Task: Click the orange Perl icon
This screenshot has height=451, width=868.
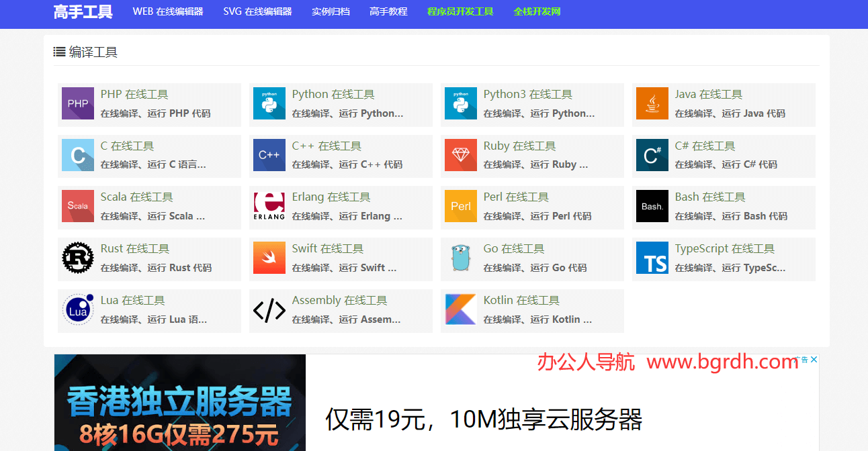Action: (461, 206)
